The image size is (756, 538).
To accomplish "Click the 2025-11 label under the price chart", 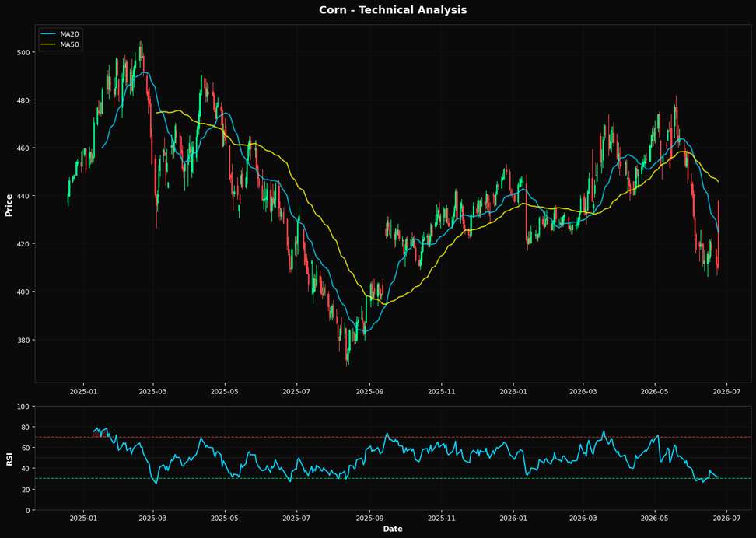I will [x=442, y=392].
